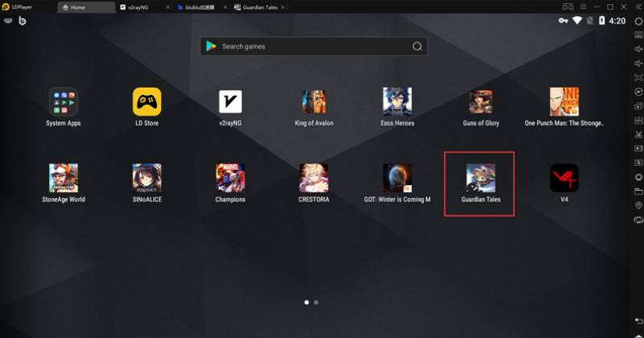Click the battery status icon
The height and width of the screenshot is (338, 644).
[601, 21]
